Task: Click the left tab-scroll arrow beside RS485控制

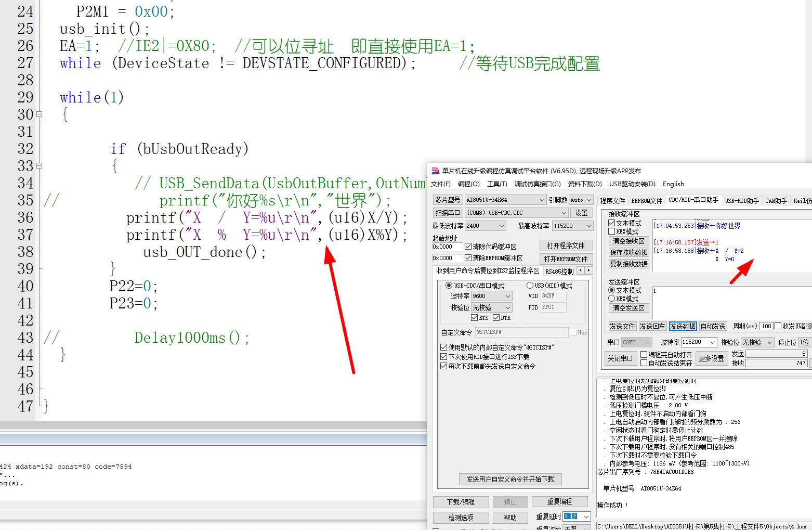Action: coord(581,270)
